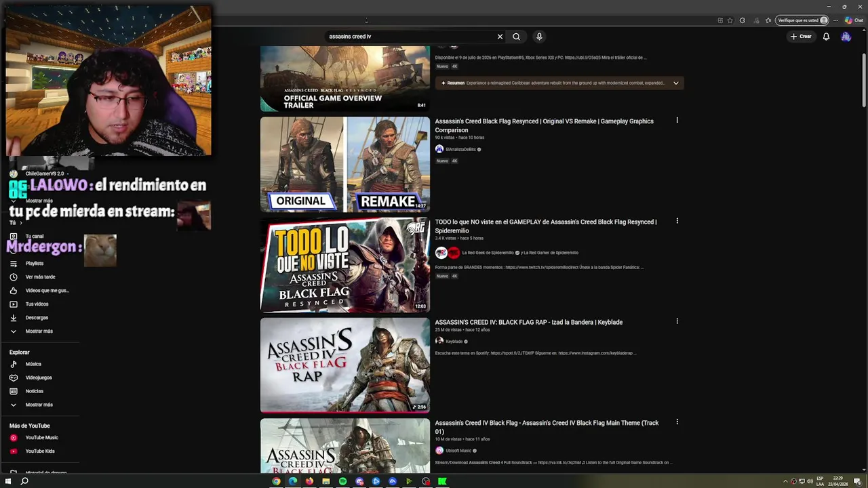Click the Noticias news icon
The height and width of the screenshot is (488, 868).
point(13,391)
